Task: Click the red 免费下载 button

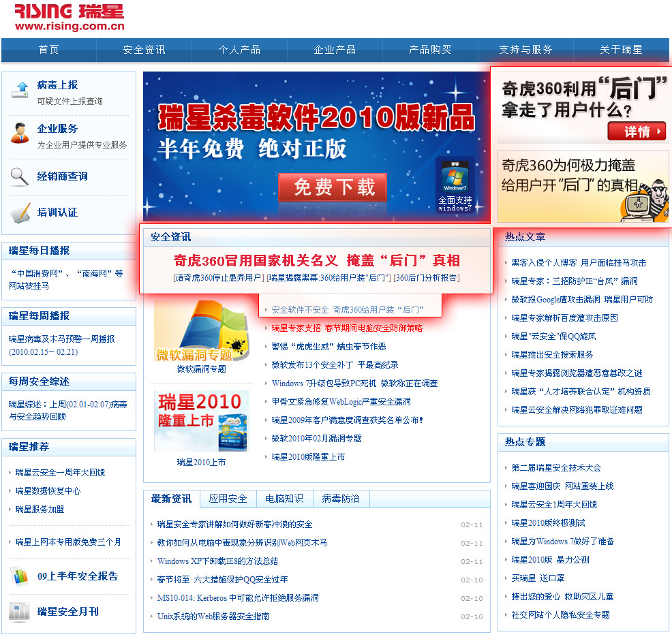Action: pyautogui.click(x=333, y=187)
